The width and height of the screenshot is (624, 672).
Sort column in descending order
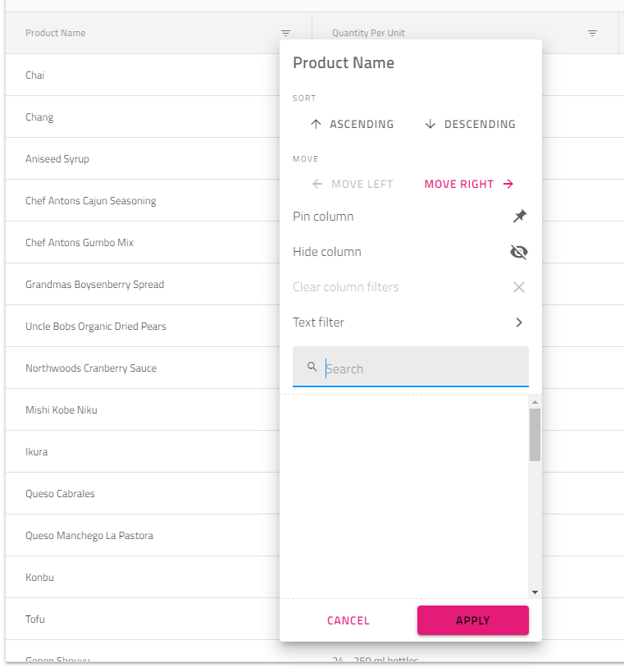click(x=470, y=125)
